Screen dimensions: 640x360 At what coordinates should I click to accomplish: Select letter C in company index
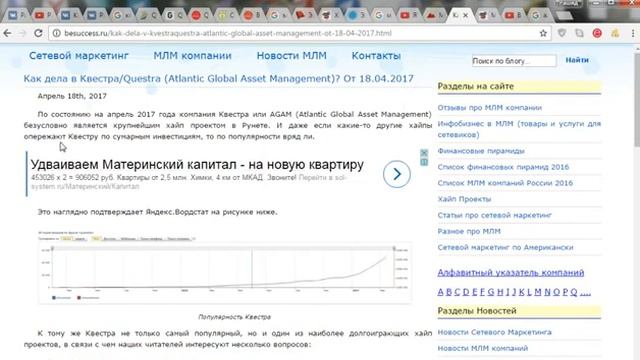click(457, 292)
